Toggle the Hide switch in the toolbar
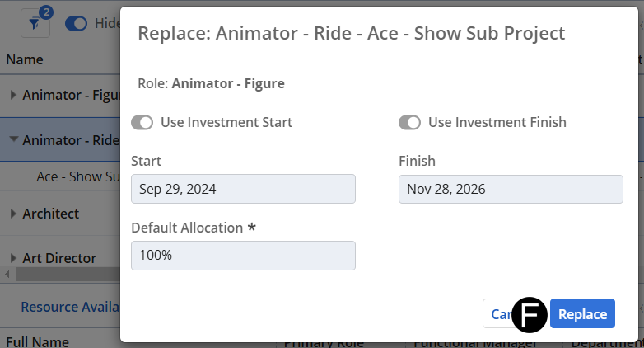The width and height of the screenshot is (644, 348). point(76,23)
